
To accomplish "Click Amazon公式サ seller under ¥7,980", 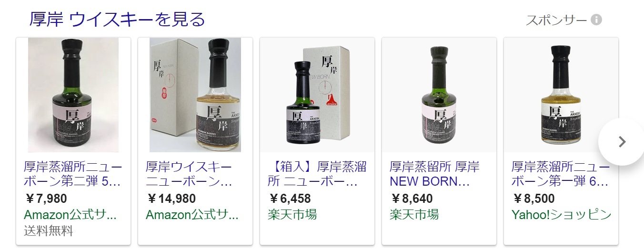I will point(70,215).
